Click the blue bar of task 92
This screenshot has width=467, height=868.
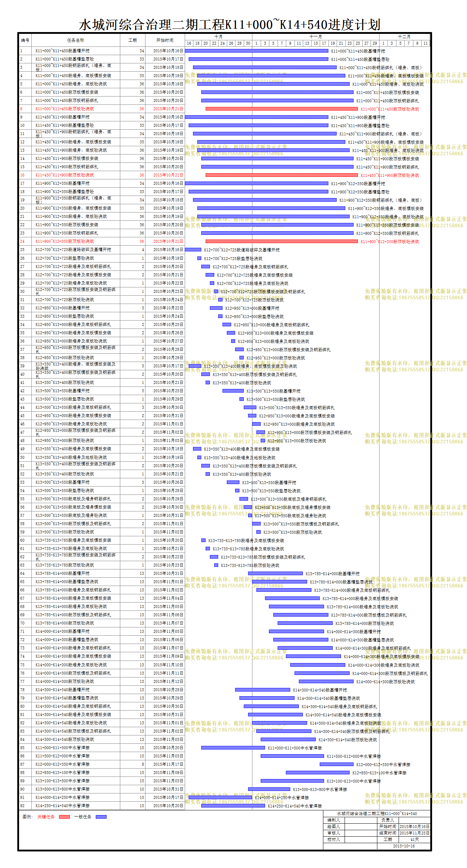click(233, 806)
